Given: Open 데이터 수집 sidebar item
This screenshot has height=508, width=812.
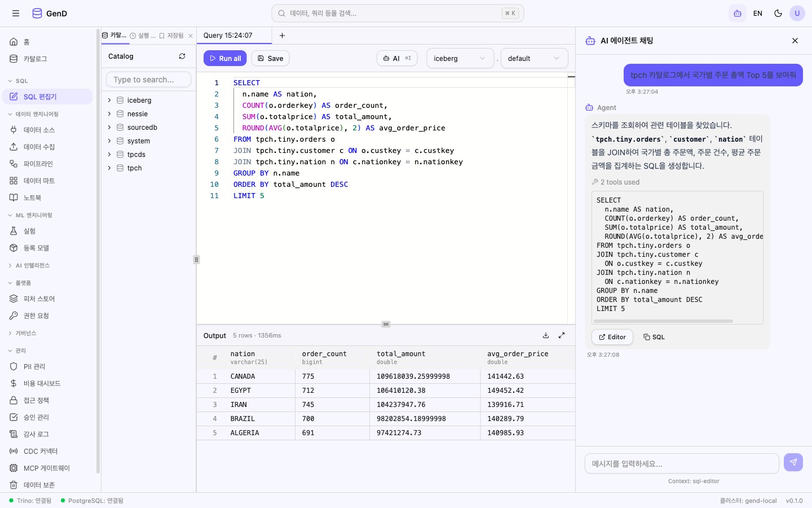Looking at the screenshot, I should click(47, 147).
